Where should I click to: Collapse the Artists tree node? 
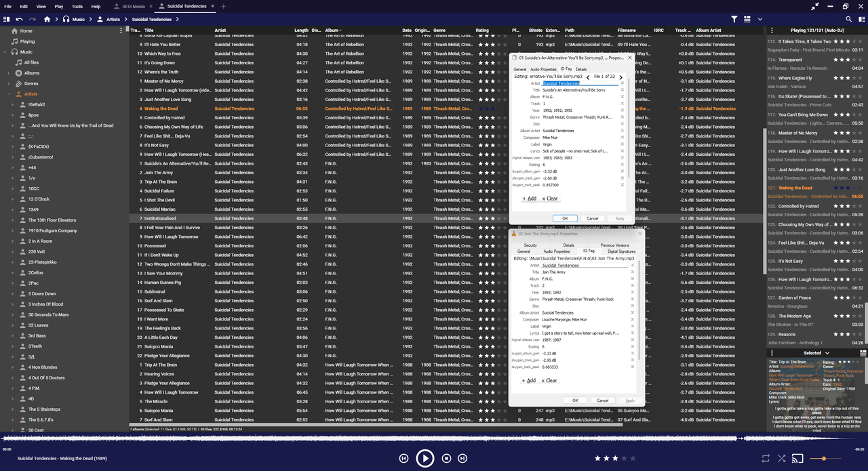pyautogui.click(x=9, y=94)
